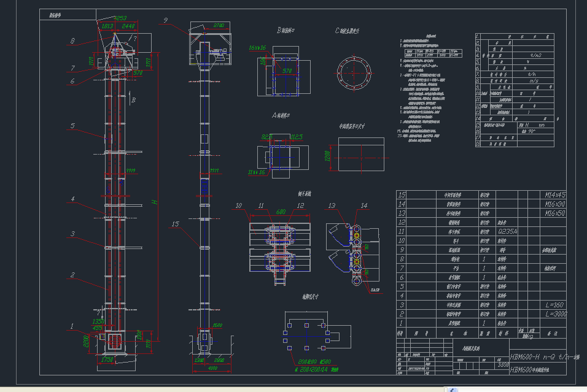Select balloon callout number 9 on the side view
The image size is (587, 392).
pos(165,20)
